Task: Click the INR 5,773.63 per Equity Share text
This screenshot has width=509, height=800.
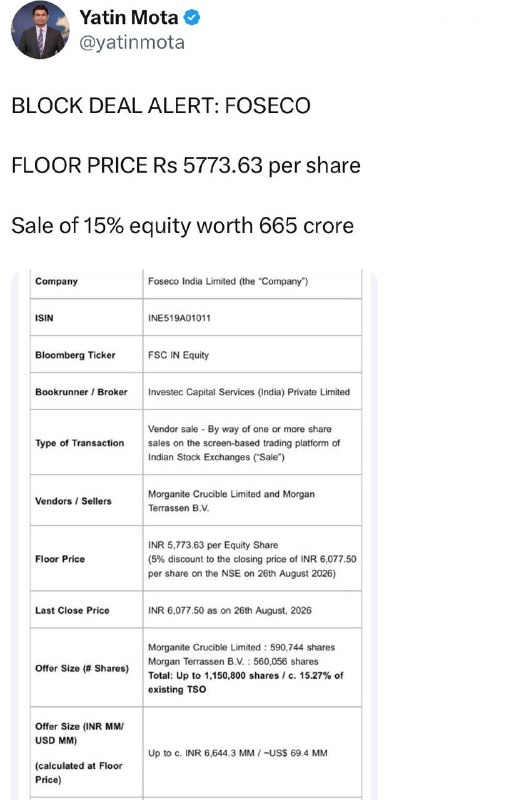Action: click(213, 545)
